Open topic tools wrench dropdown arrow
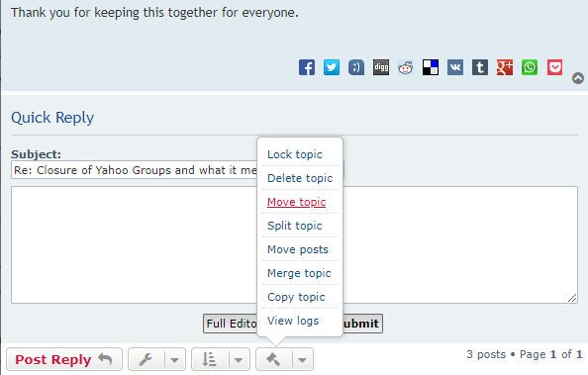Image resolution: width=588 pixels, height=375 pixels. coord(174,359)
